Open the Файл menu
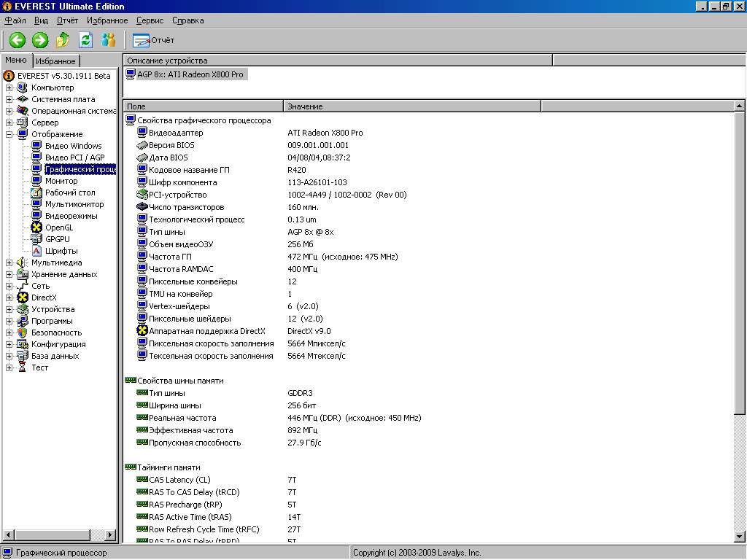747x560 pixels. (x=15, y=20)
